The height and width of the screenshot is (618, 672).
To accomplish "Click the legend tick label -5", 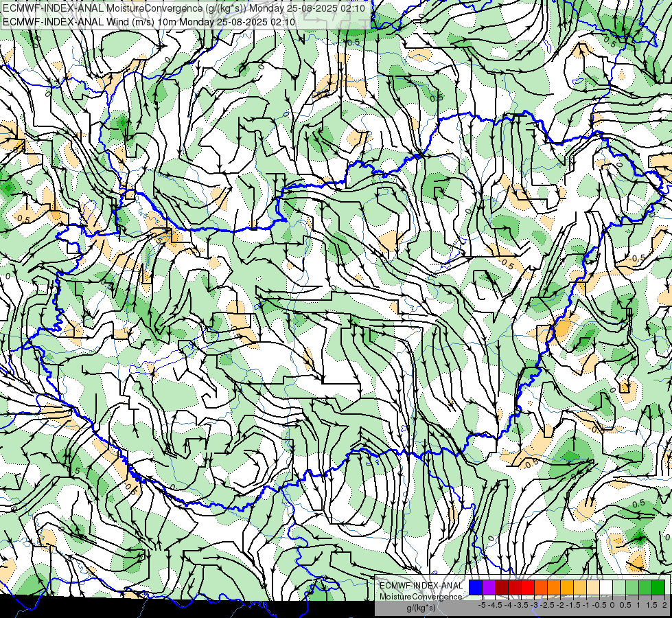I will (482, 605).
